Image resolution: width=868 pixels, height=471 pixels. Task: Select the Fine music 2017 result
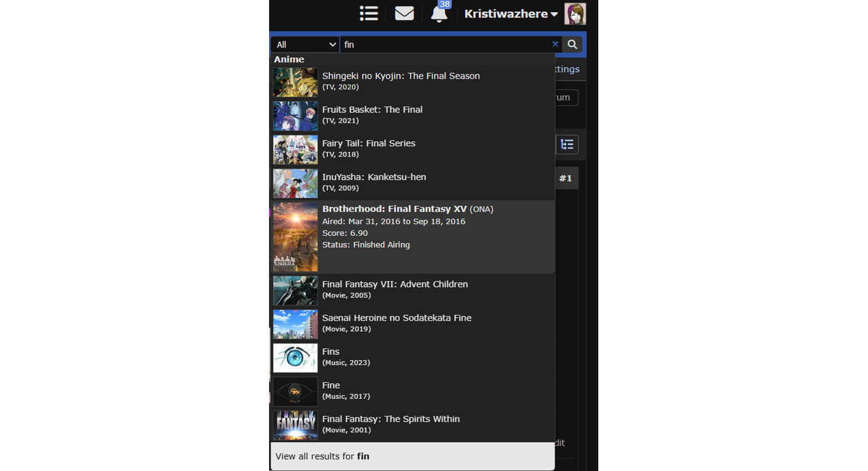(x=413, y=392)
